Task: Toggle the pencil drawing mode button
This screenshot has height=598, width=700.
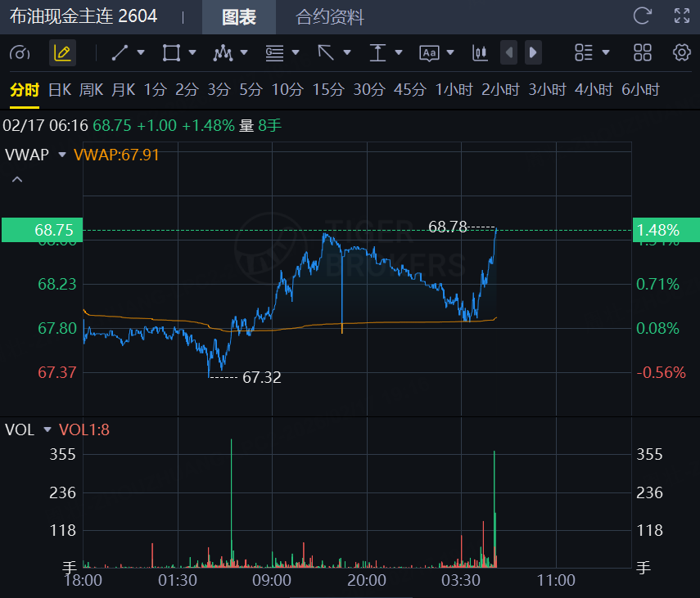Action: point(62,53)
